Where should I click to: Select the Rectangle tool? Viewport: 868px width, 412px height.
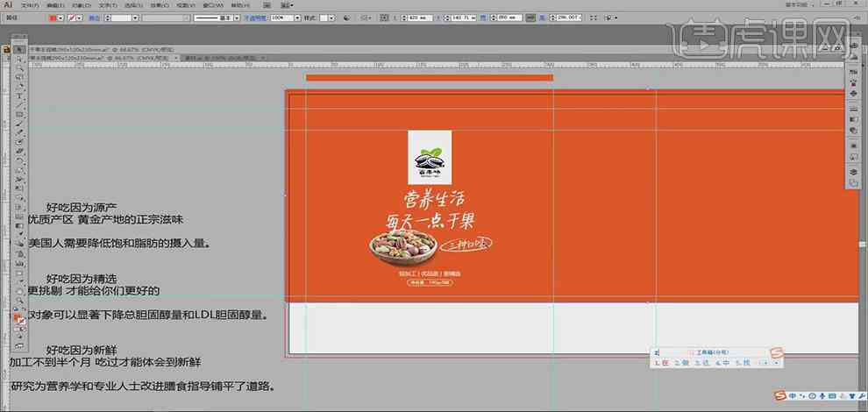18,114
